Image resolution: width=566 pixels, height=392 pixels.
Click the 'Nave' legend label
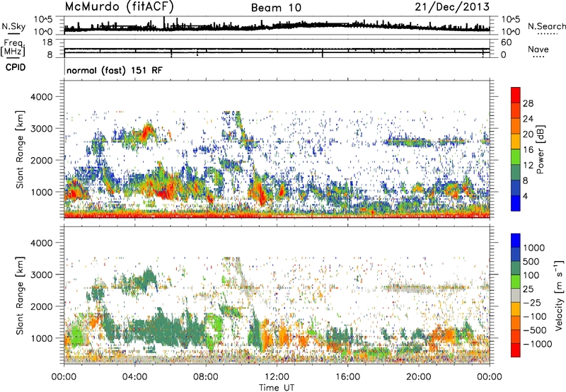pos(538,50)
